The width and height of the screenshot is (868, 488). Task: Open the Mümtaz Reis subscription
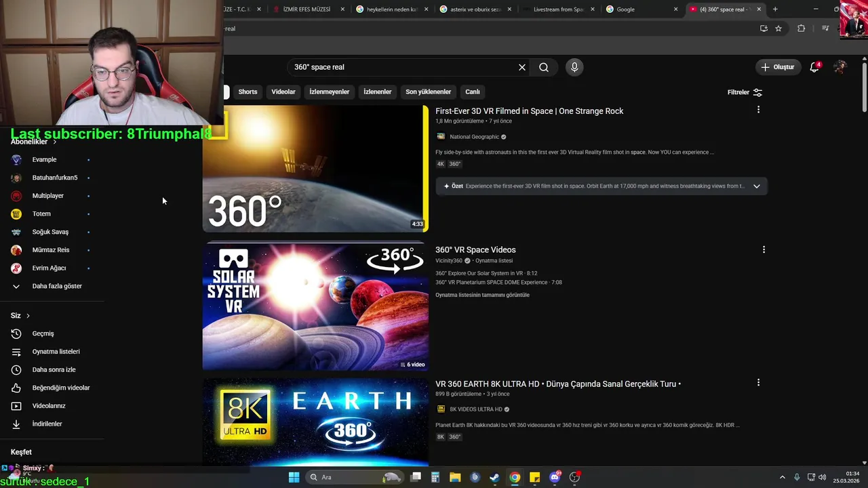[x=51, y=250]
